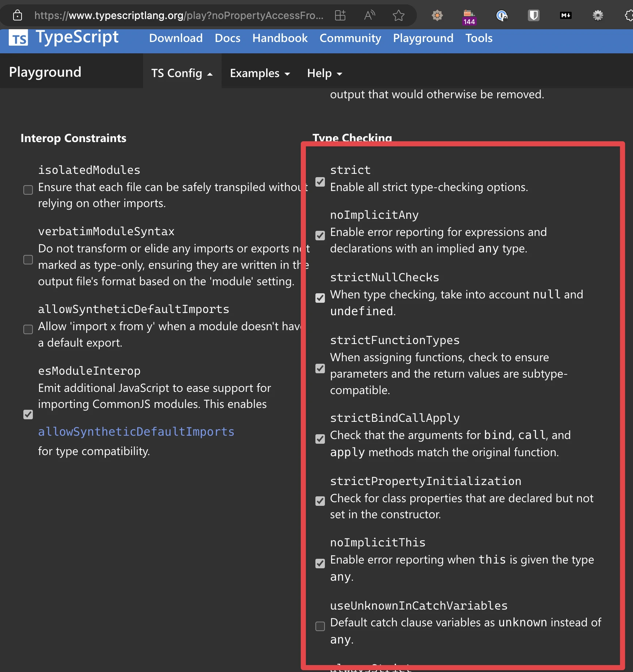Viewport: 633px width, 672px height.
Task: Click 'Enable all strict type-checking options.' description
Action: pos(429,187)
